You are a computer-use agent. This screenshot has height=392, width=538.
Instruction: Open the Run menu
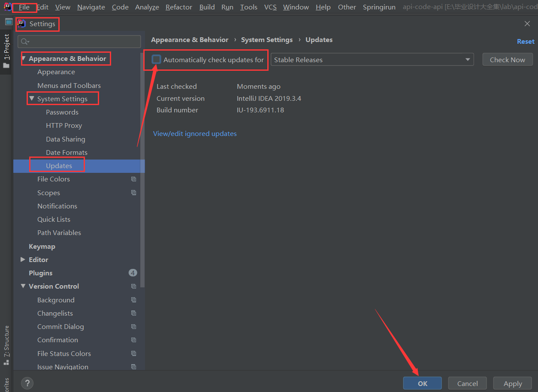click(x=227, y=7)
